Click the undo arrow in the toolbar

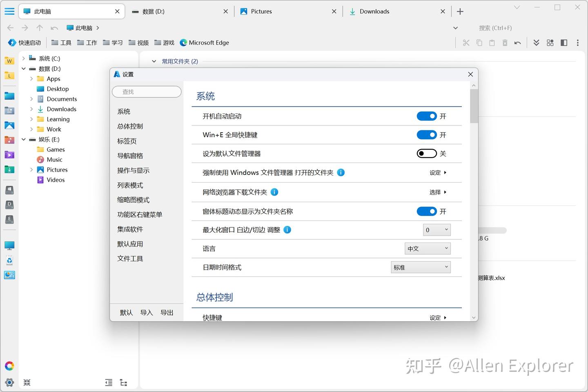coord(517,42)
